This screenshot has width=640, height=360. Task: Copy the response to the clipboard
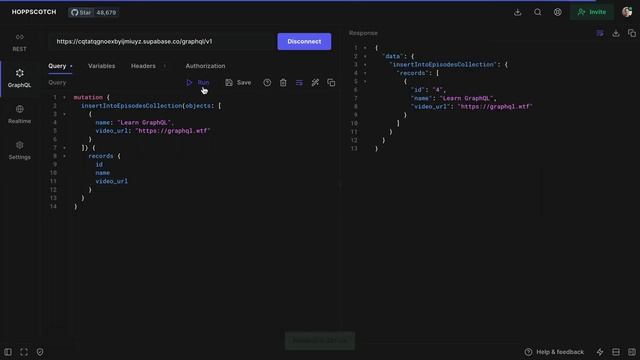click(x=632, y=33)
